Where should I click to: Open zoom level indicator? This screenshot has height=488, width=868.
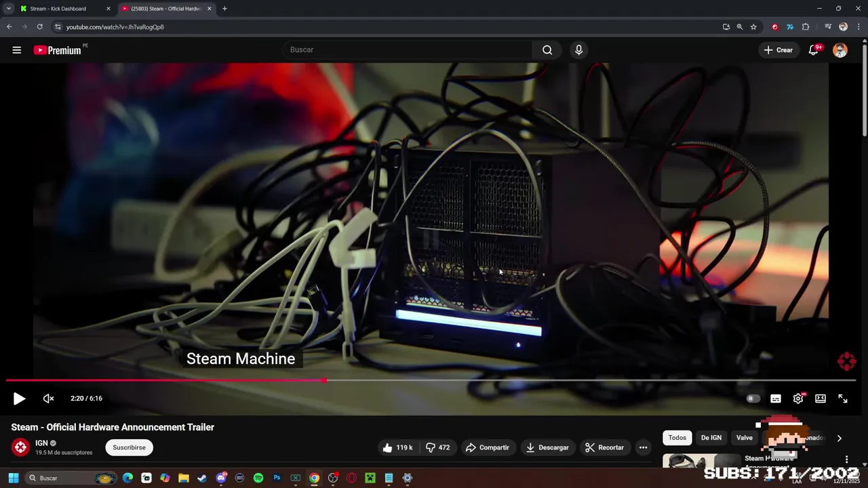[740, 27]
